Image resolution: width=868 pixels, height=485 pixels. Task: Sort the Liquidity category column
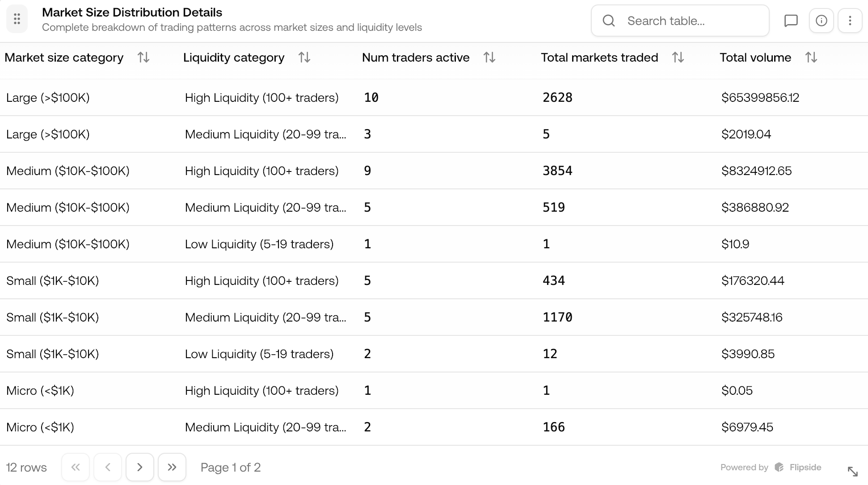pos(304,57)
